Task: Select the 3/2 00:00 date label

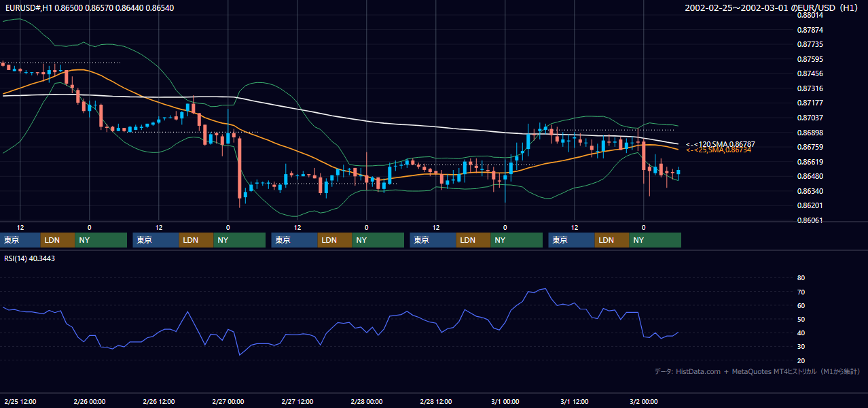Action: (x=643, y=402)
